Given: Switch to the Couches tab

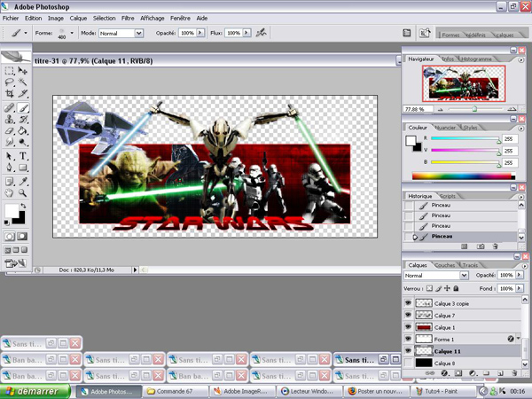Looking at the screenshot, I should (x=444, y=265).
